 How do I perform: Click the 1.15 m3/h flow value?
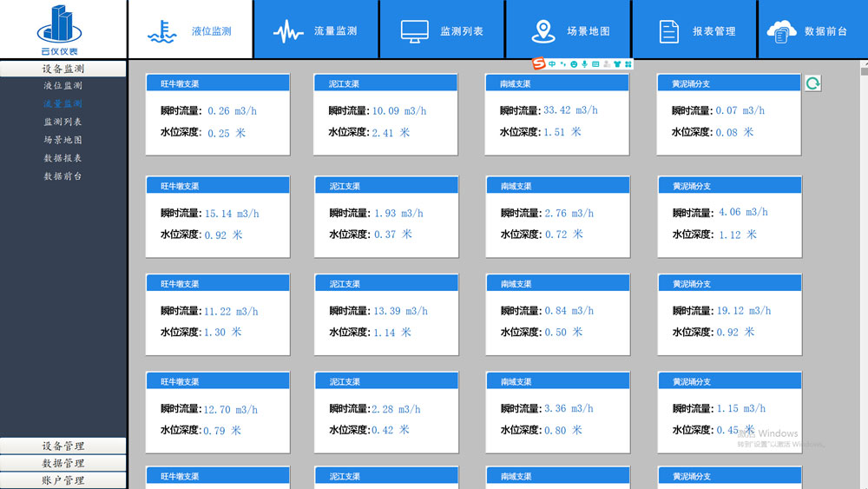pyautogui.click(x=741, y=409)
